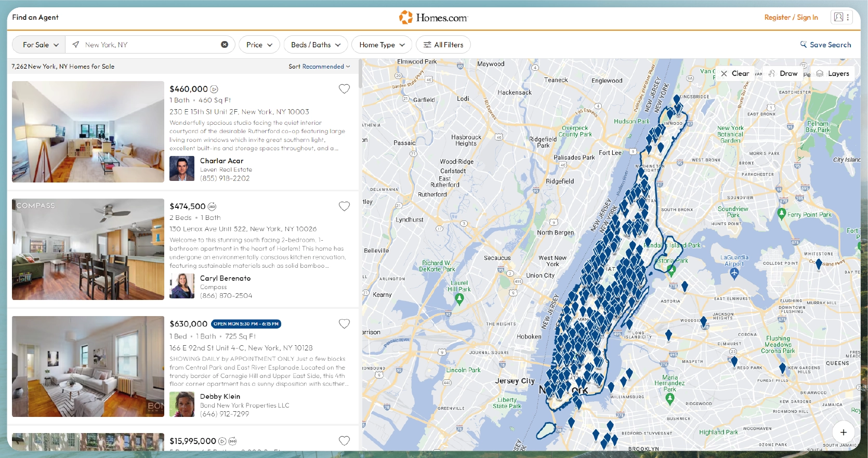Open agent name Caryl Berenato
This screenshot has width=868, height=458.
[226, 278]
